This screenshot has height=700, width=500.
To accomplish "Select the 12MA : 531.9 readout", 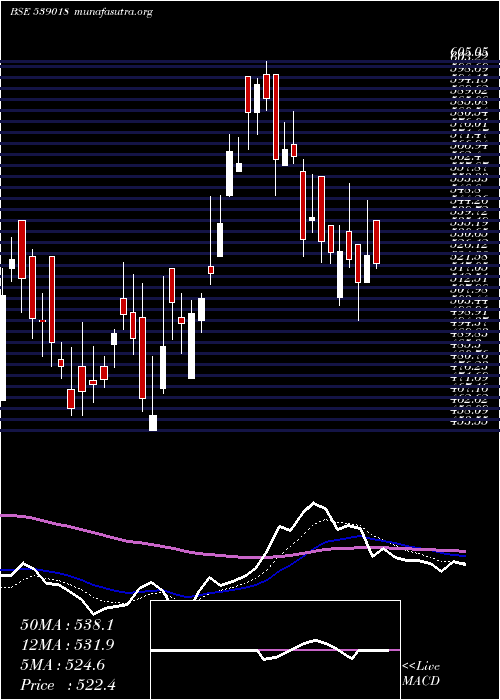I will (x=67, y=645).
